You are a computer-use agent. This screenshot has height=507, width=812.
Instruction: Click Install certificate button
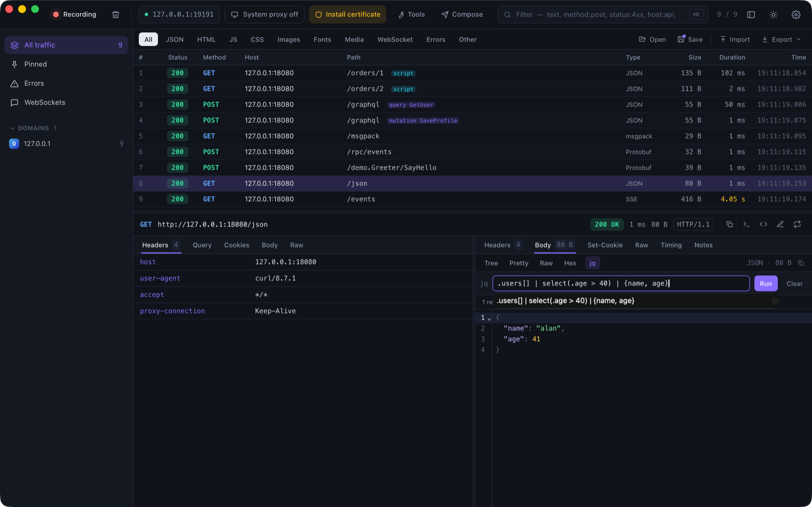[348, 14]
